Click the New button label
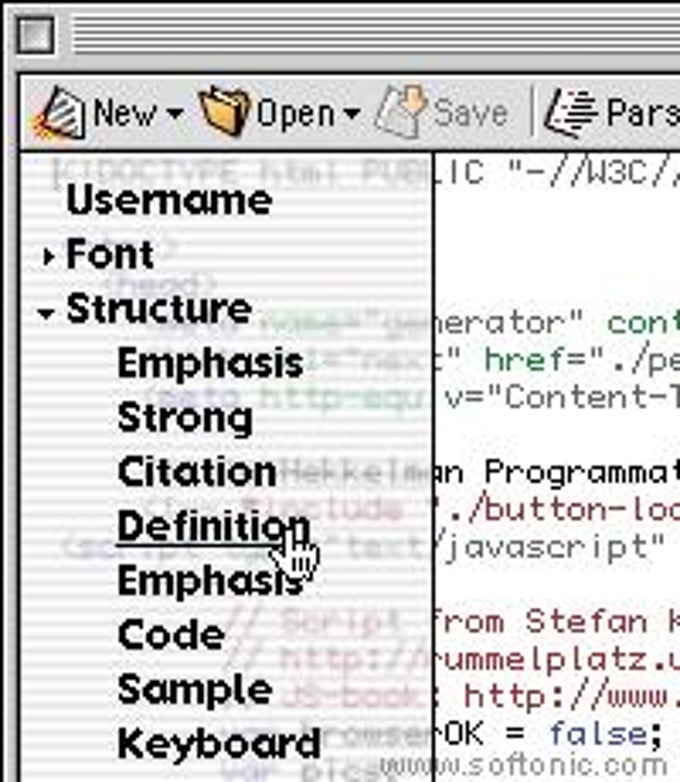Screen dimensions: 680x782 125,113
